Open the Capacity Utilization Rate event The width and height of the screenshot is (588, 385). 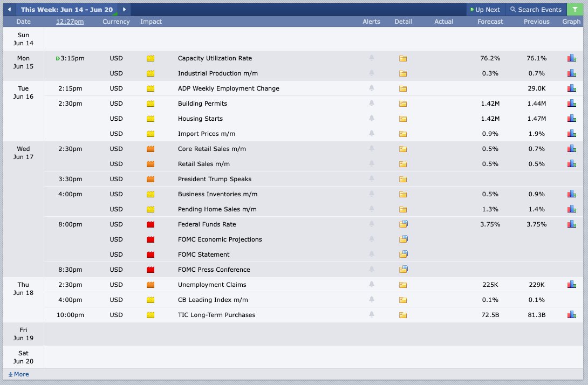click(215, 58)
